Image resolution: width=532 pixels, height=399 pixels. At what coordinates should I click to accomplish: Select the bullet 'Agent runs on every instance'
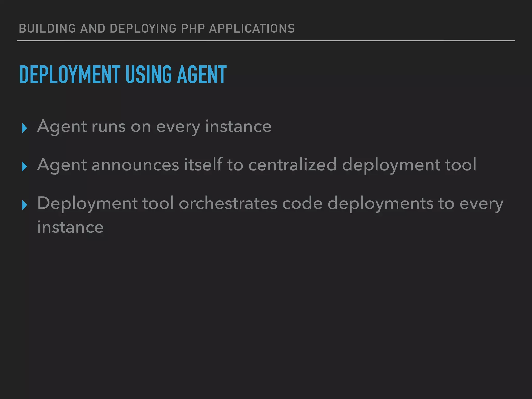(x=154, y=127)
